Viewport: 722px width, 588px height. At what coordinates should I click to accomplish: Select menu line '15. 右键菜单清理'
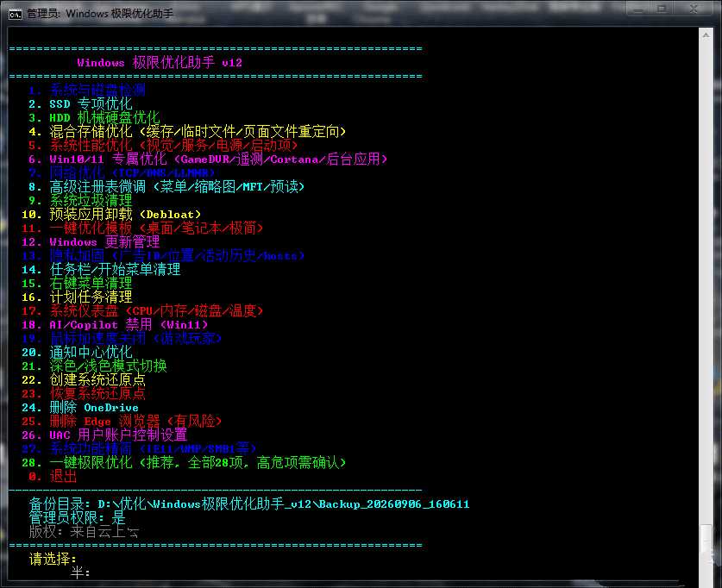click(77, 284)
